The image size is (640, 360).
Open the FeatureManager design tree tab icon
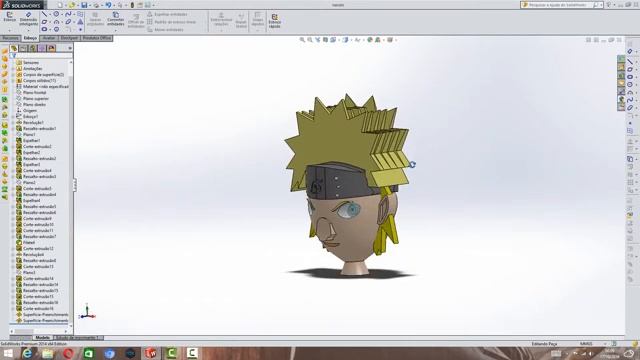(14, 48)
